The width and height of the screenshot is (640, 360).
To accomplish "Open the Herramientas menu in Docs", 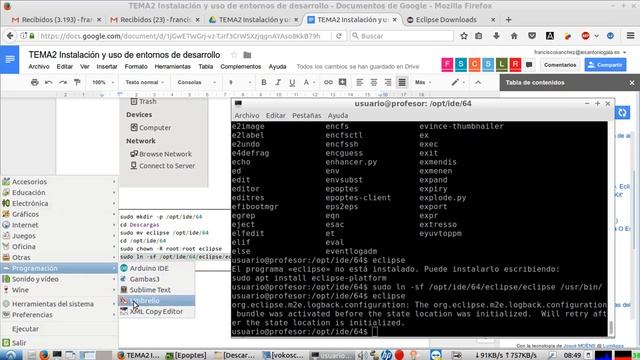I will point(172,67).
